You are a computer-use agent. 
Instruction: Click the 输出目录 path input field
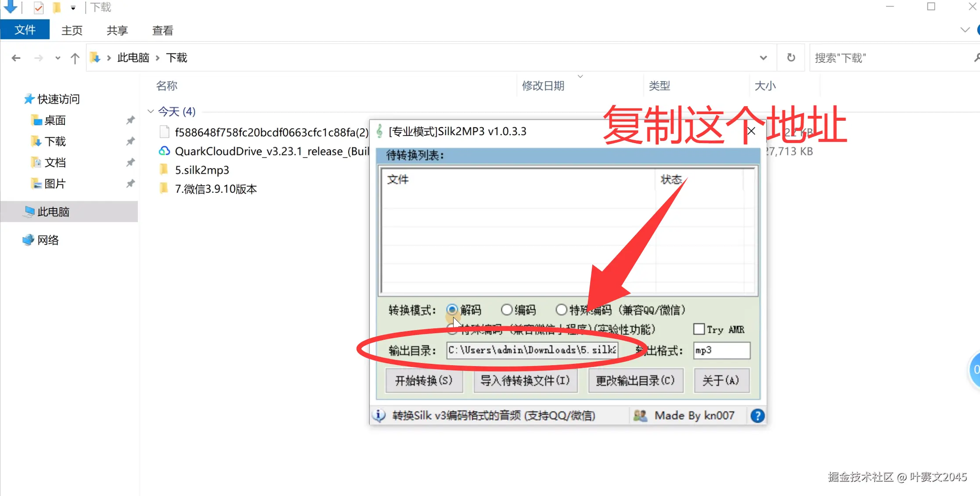point(532,350)
